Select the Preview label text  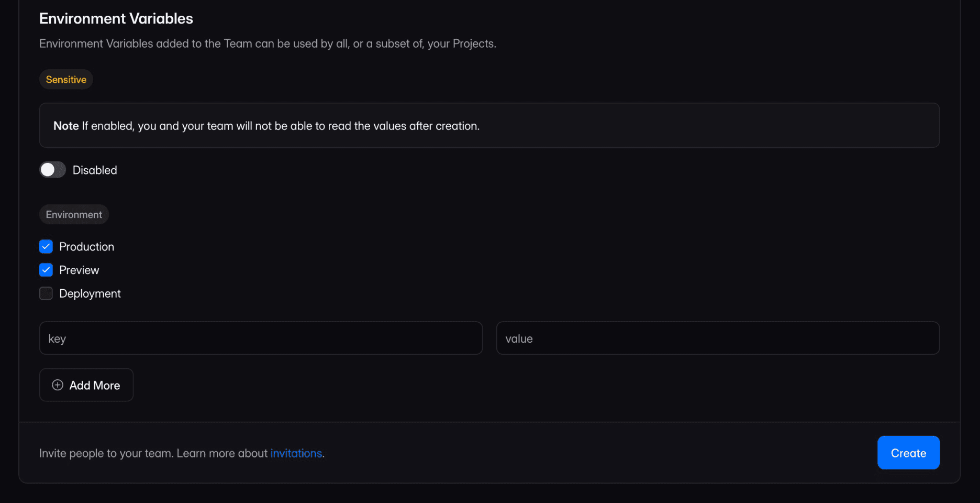(79, 270)
